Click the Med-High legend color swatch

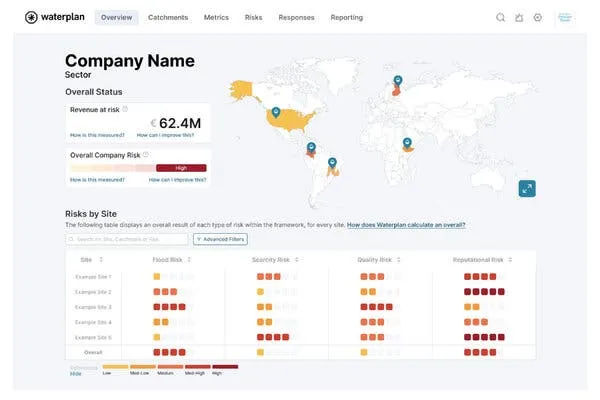tap(198, 367)
